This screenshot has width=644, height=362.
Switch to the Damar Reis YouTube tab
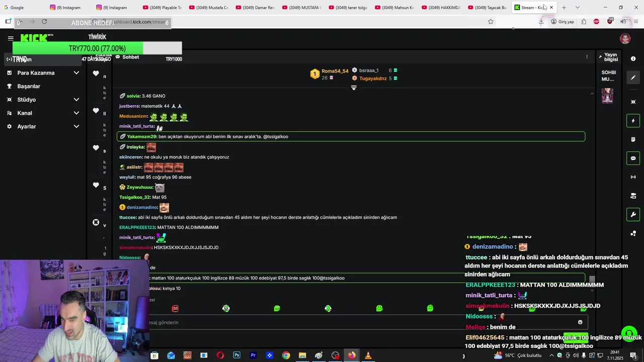[255, 8]
